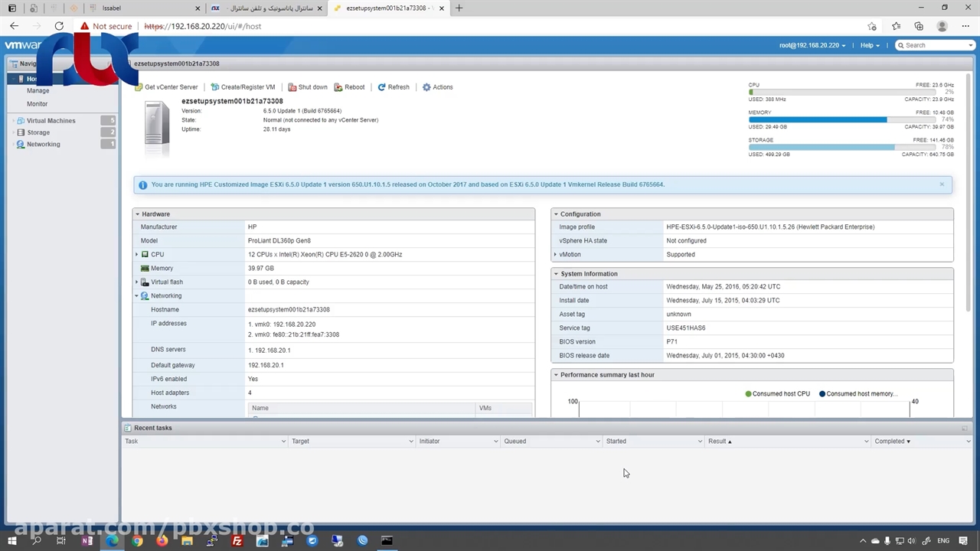The height and width of the screenshot is (551, 980).
Task: Open the Help dropdown menu
Action: [869, 45]
